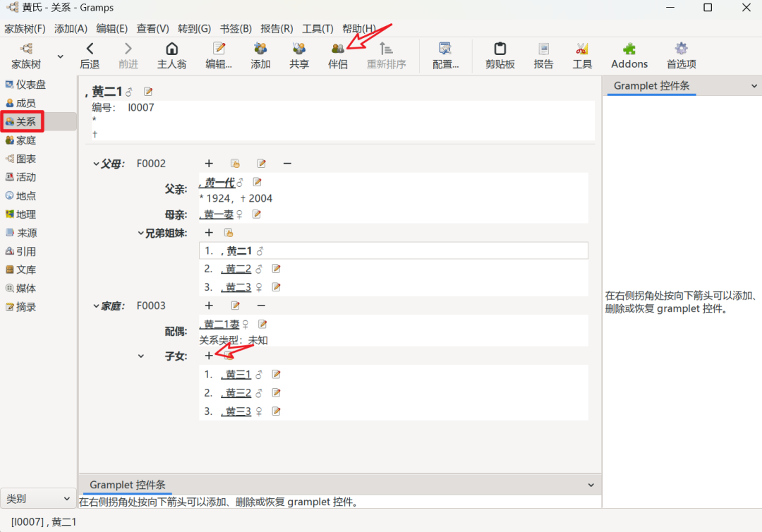Viewport: 762px width, 532px height.
Task: Open 首选项 preferences gear icon
Action: click(x=681, y=49)
